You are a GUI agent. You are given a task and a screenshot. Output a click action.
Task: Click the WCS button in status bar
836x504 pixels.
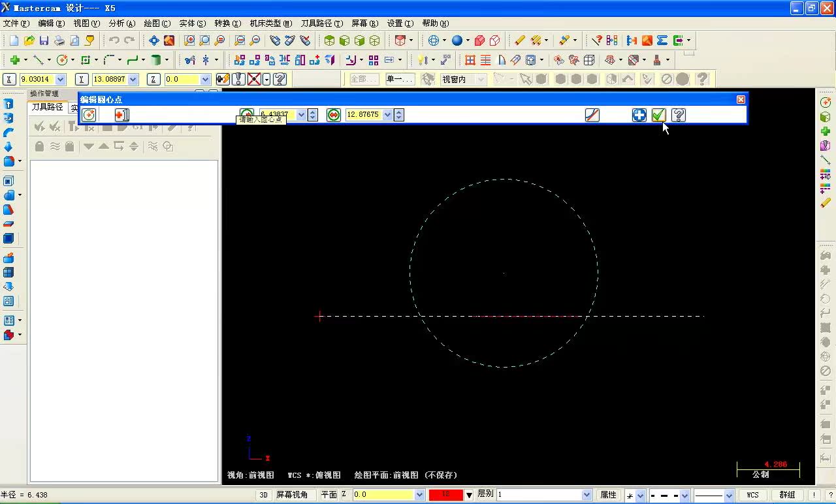[752, 495]
